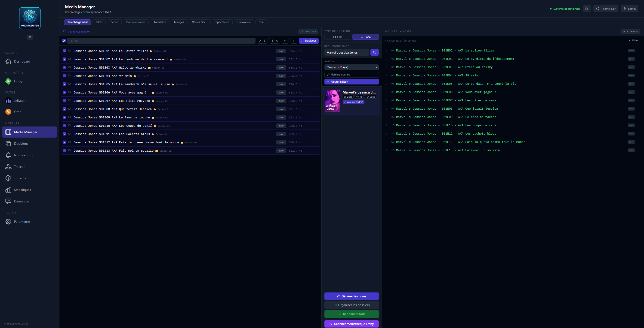
Task: Click the move down arrow button
Action: point(293,41)
